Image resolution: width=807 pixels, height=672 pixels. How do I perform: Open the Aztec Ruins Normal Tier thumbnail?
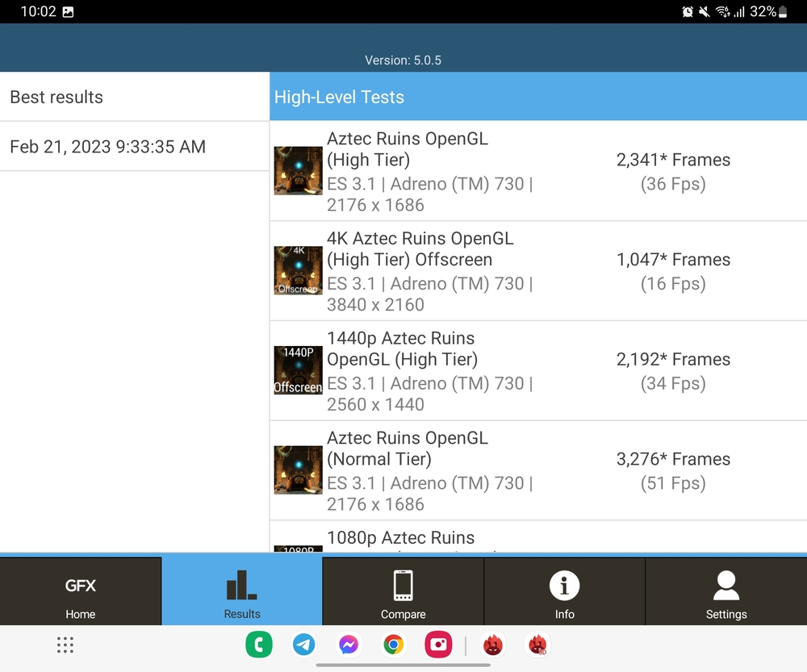298,470
